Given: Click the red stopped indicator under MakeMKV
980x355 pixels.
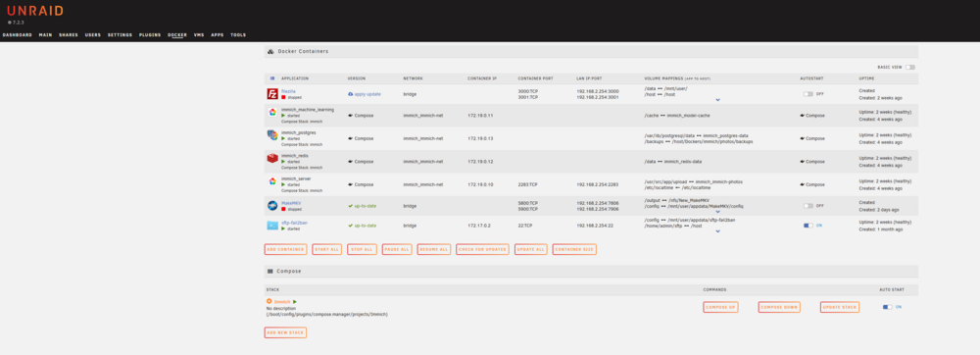Looking at the screenshot, I should (283, 209).
